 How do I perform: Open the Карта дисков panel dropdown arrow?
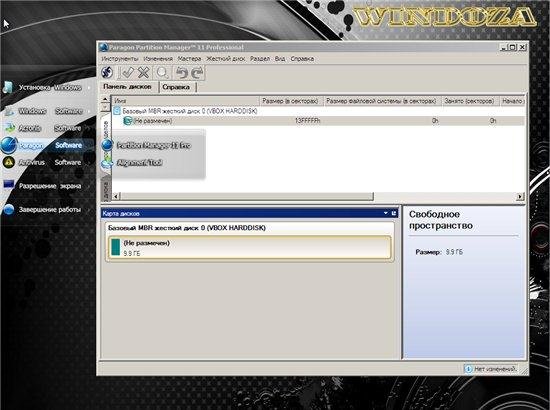(x=385, y=213)
